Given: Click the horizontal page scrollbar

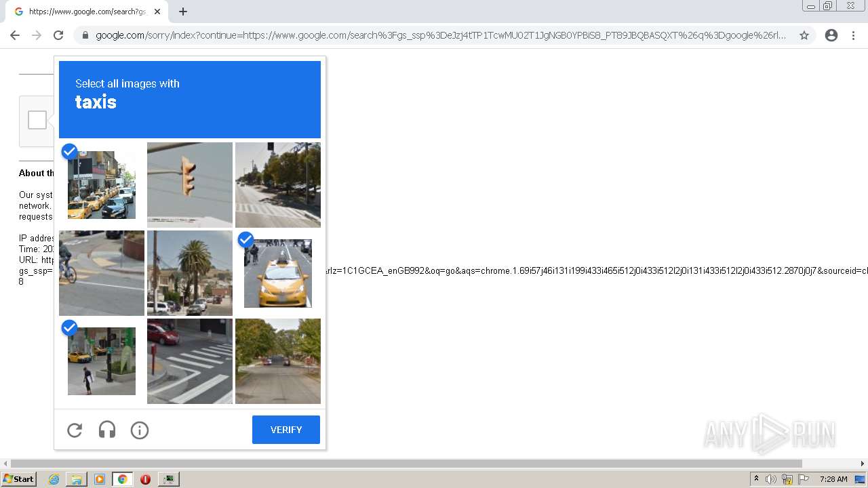Looking at the screenshot, I should (406, 464).
